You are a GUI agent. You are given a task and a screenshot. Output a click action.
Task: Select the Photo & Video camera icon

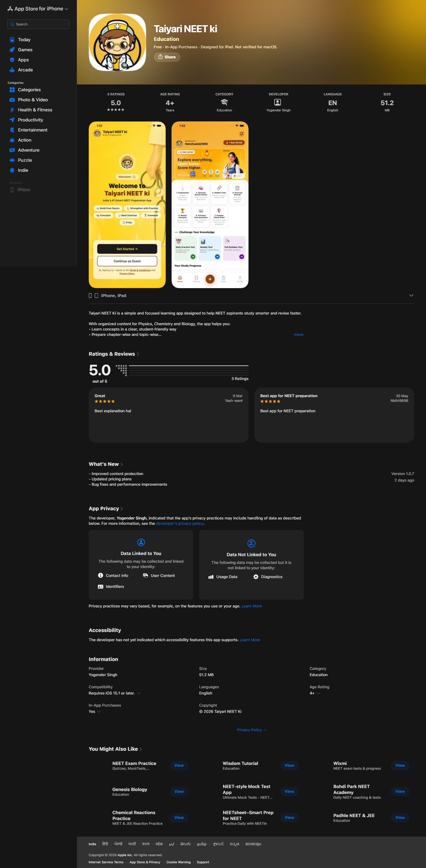[x=12, y=100]
